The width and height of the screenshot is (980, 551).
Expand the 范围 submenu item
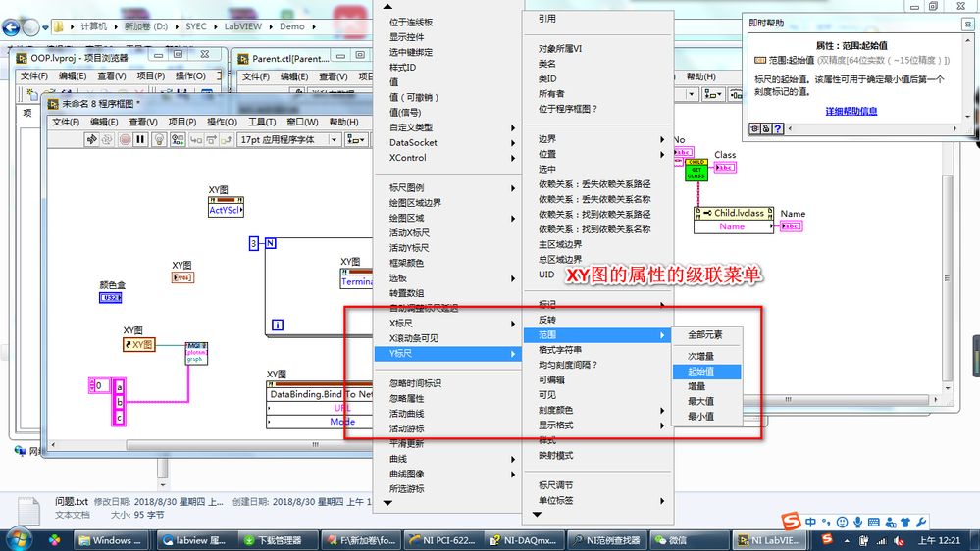(x=598, y=335)
